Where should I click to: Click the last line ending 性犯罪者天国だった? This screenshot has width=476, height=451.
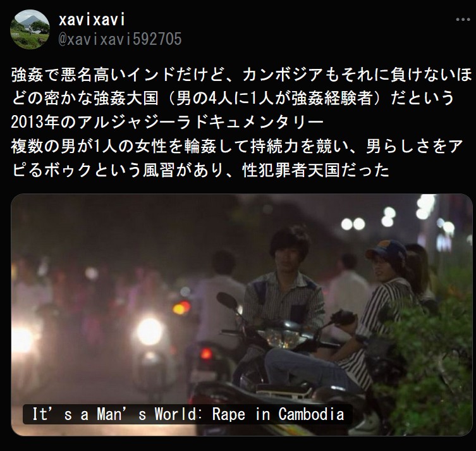[200, 170]
